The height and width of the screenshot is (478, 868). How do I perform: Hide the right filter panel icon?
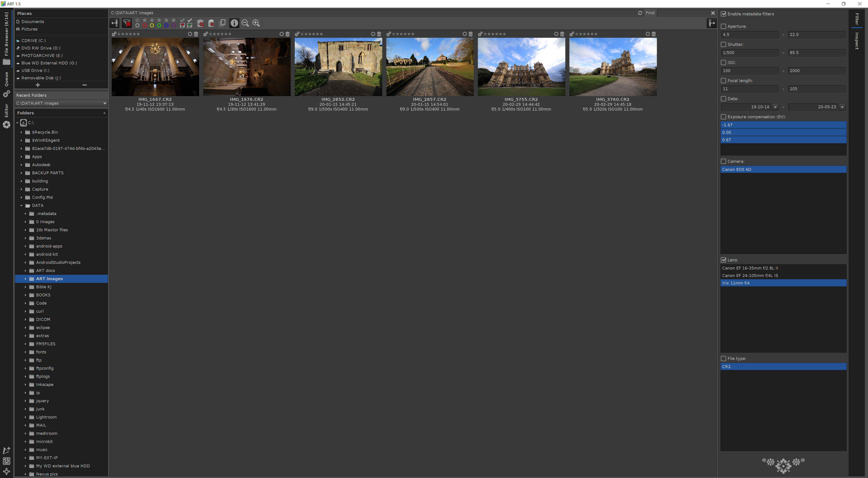tap(711, 23)
